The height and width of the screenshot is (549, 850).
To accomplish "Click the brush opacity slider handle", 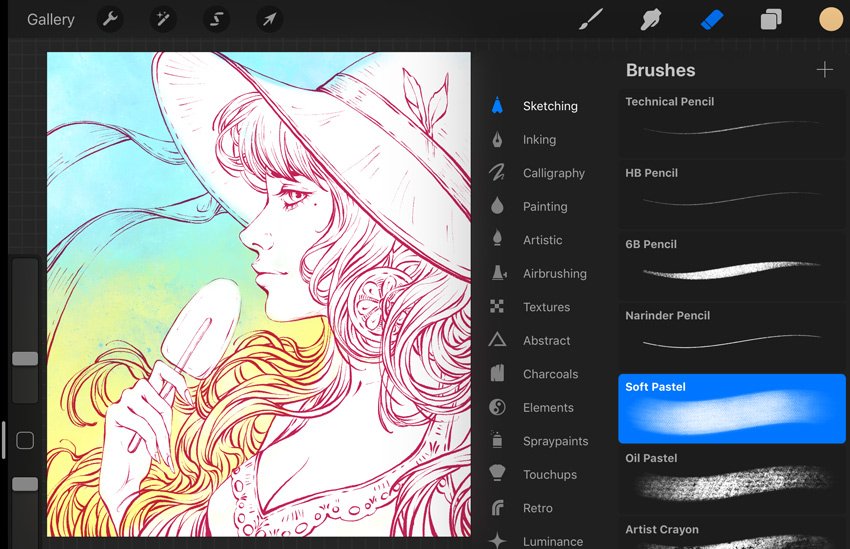I will 25,484.
